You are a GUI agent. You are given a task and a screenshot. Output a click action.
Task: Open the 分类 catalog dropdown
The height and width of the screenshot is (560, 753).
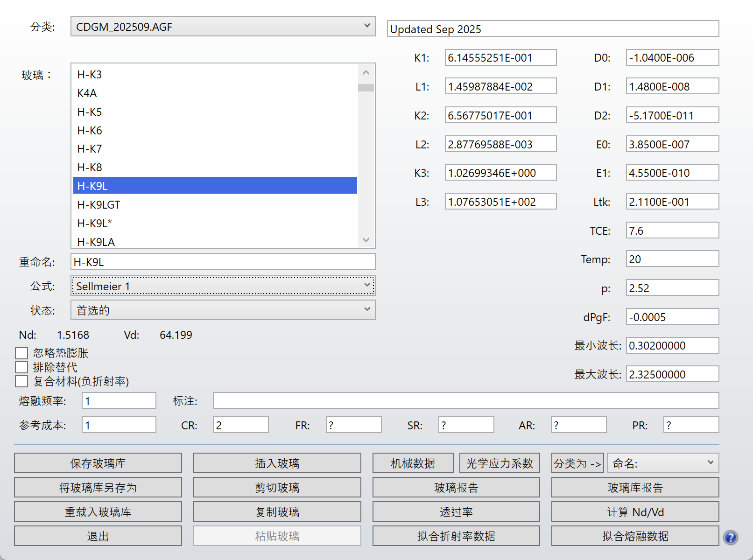click(x=223, y=27)
